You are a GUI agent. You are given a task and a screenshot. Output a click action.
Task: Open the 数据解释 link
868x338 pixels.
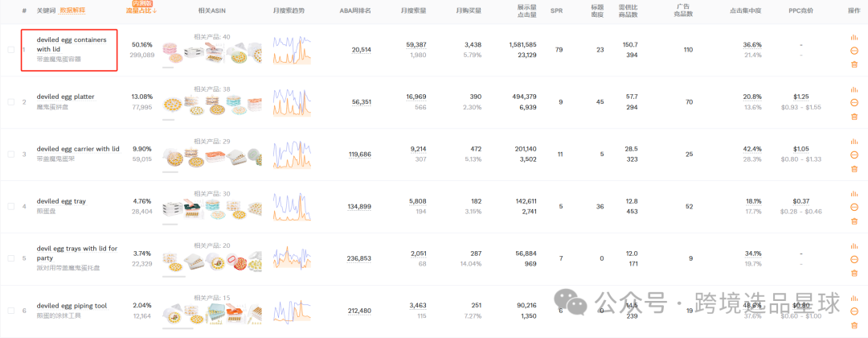pyautogui.click(x=72, y=10)
